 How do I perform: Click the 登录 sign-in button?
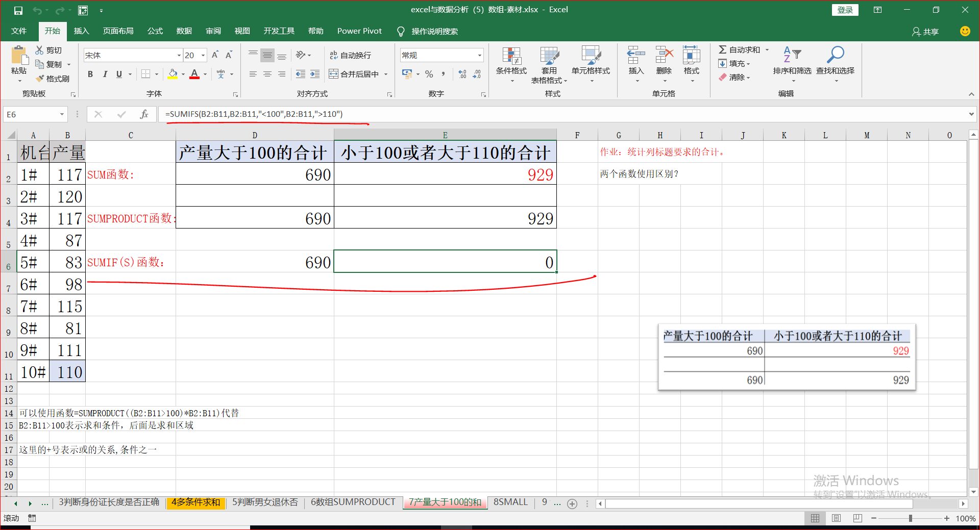tap(845, 10)
